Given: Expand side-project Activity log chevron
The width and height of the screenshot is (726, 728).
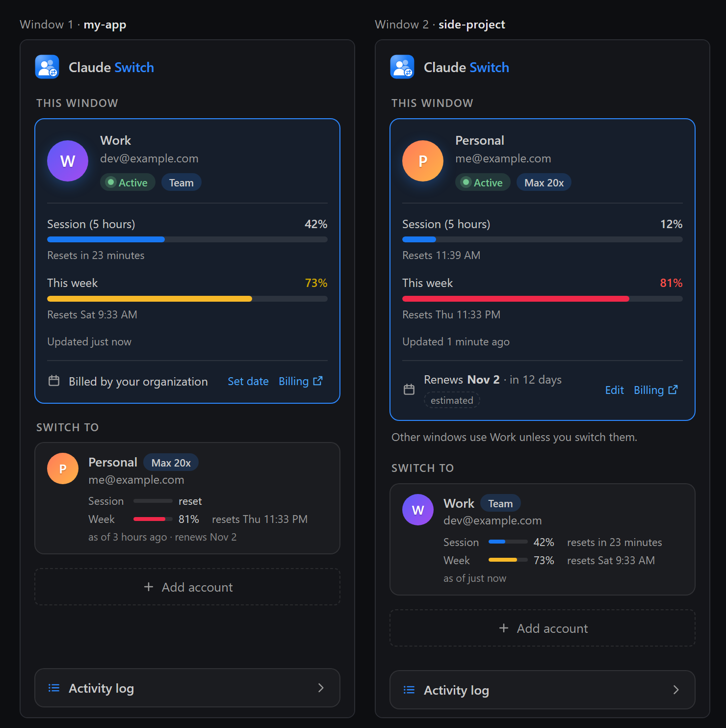Looking at the screenshot, I should 676,690.
